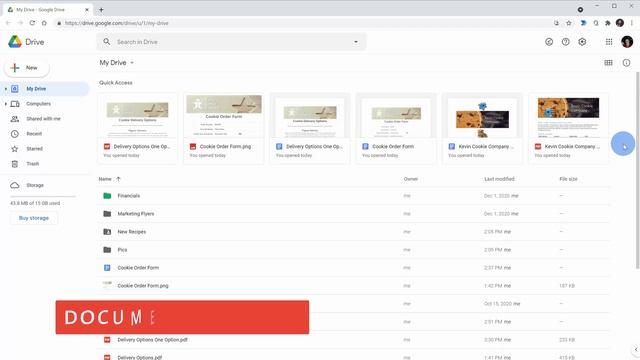Open the ready for offline status icon

click(549, 42)
